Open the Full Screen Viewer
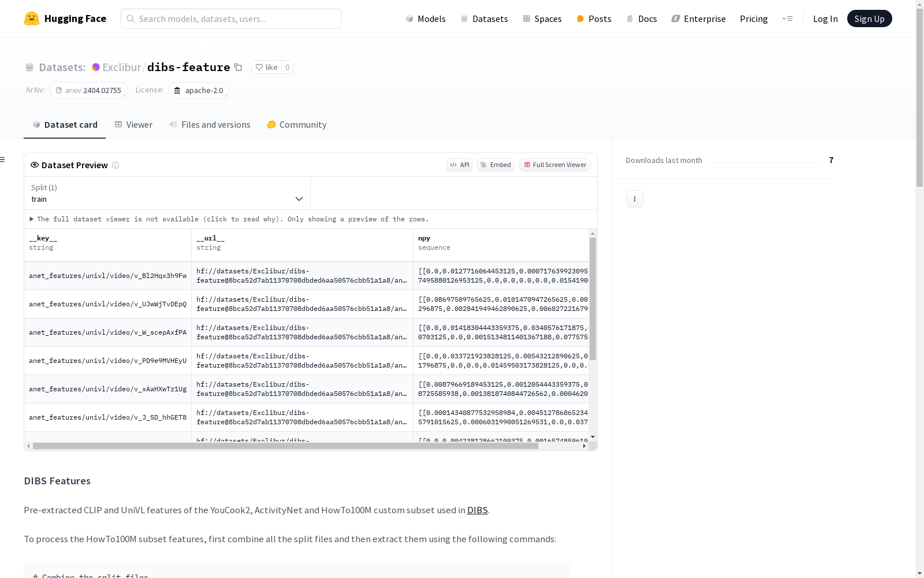The width and height of the screenshot is (924, 578). click(555, 165)
